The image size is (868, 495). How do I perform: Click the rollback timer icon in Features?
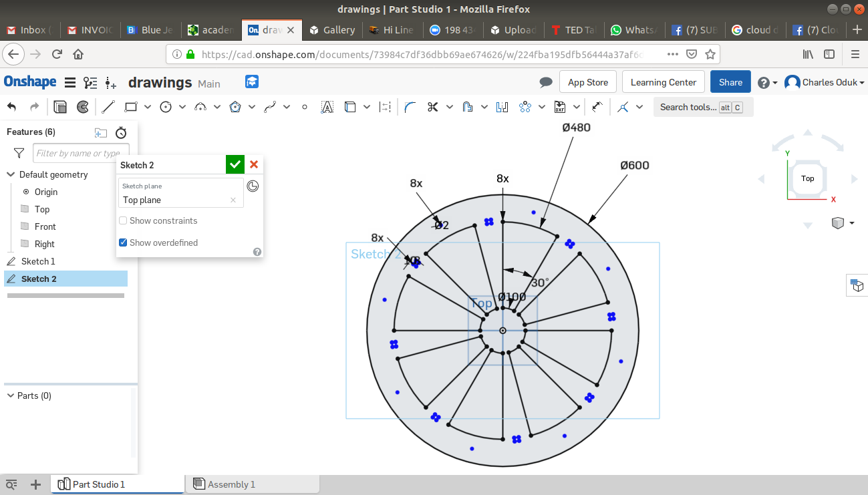(121, 132)
